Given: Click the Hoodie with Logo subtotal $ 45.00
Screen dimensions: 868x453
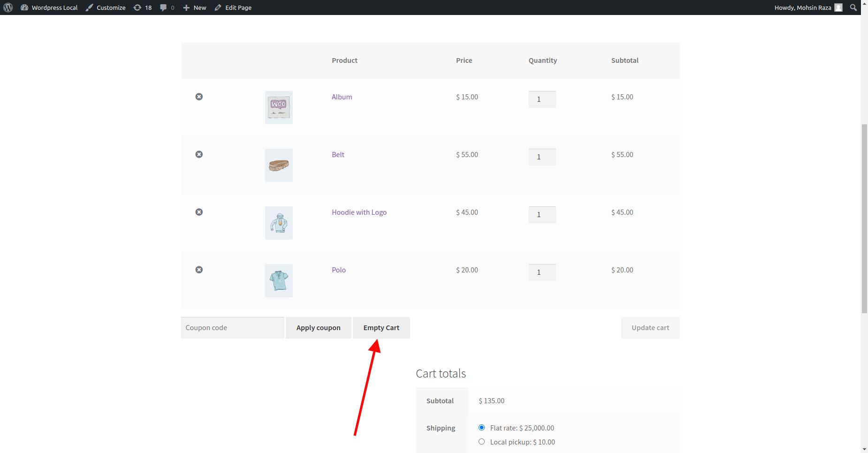Looking at the screenshot, I should click(622, 212).
